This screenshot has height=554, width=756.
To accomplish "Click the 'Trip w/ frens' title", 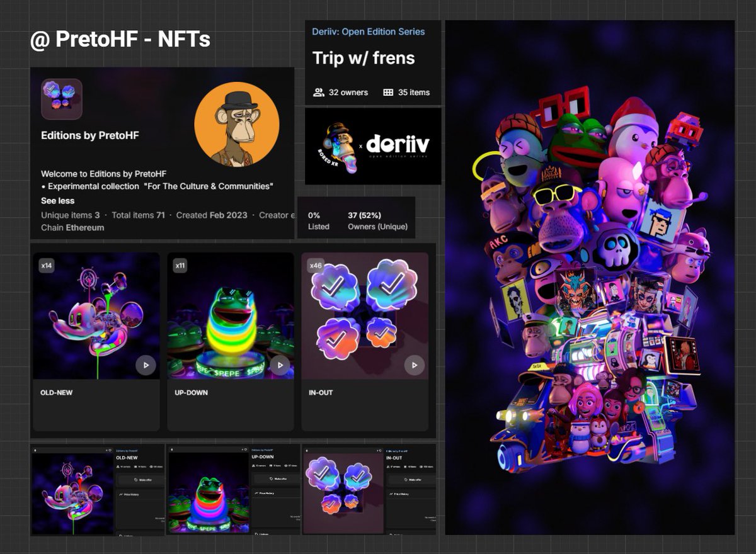I will click(364, 59).
